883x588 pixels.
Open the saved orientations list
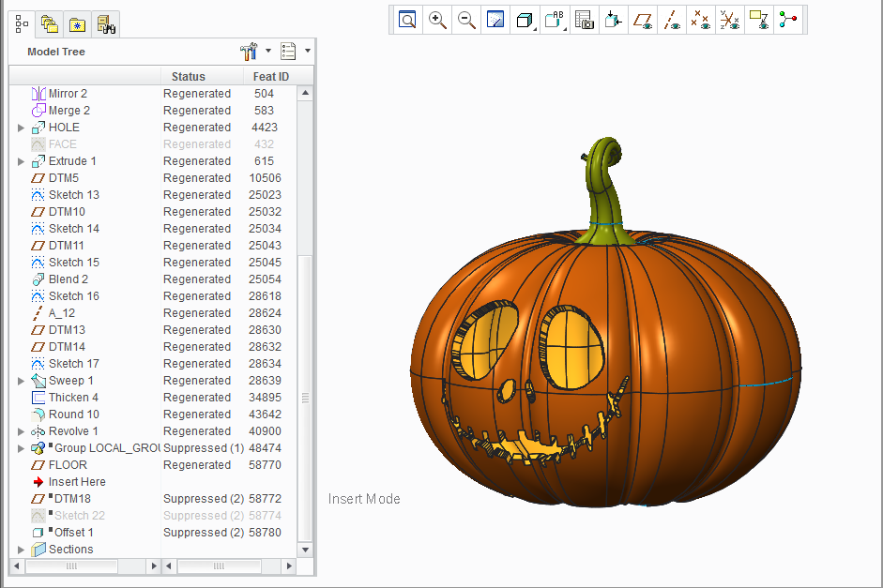[x=555, y=21]
